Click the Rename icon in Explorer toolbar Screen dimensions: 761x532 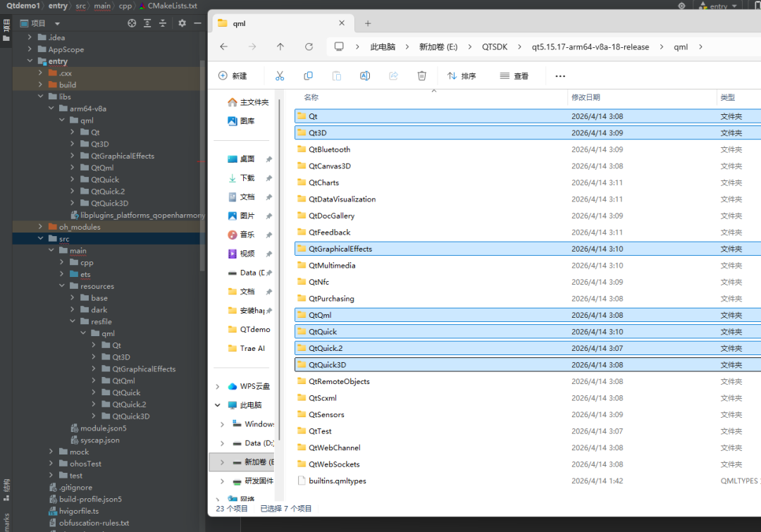(365, 75)
